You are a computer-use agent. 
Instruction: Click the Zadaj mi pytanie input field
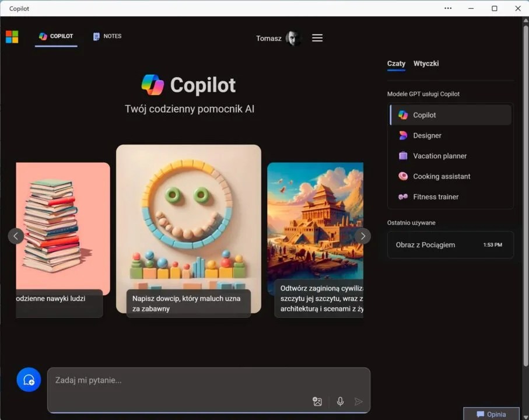tap(175, 380)
